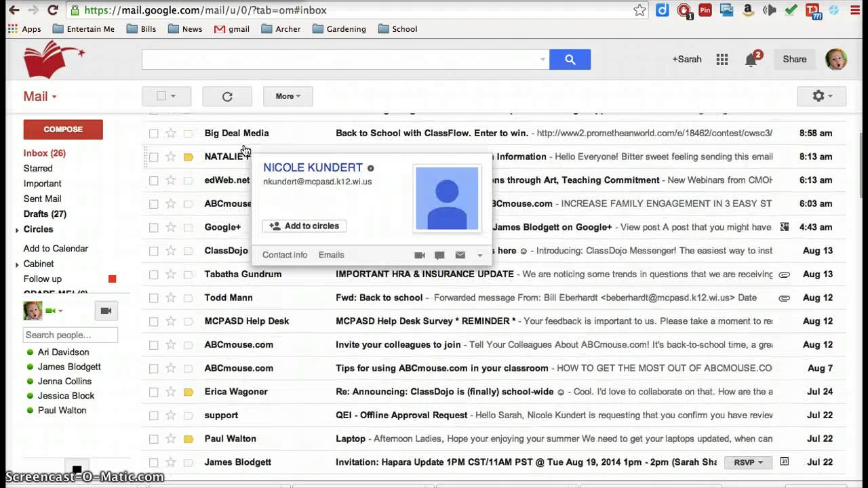This screenshot has width=868, height=488.
Task: Click the +Sarah Google+ link
Action: pyautogui.click(x=686, y=60)
